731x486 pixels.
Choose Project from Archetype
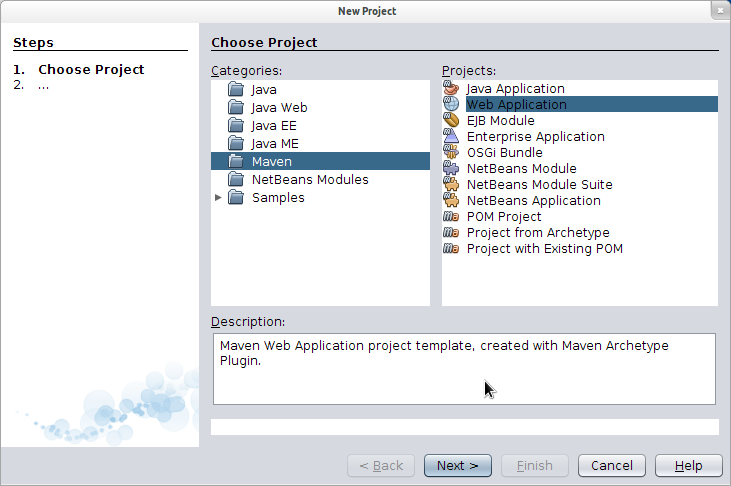coord(538,233)
